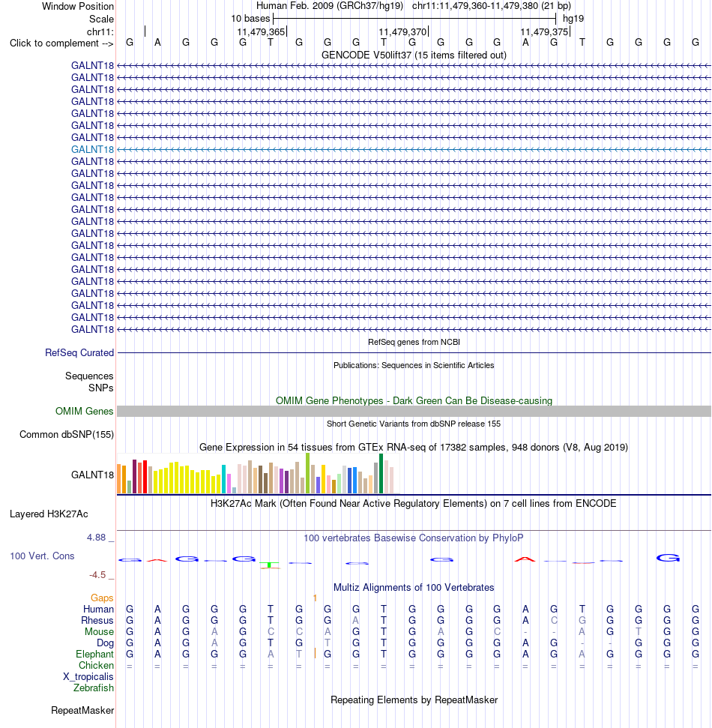This screenshot has width=712, height=728.
Task: Click the 4.88 upper scale value
Action: [96, 538]
